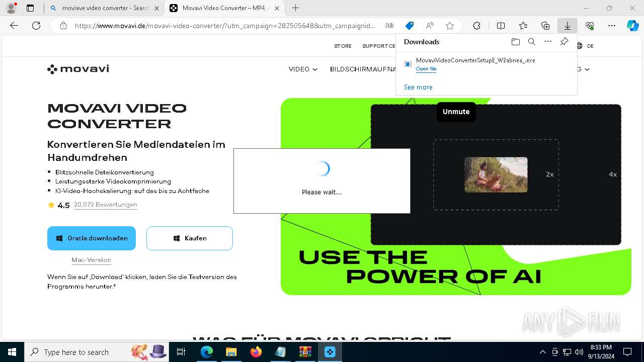The height and width of the screenshot is (362, 644).
Task: Open the shopping tag icon
Action: (x=410, y=26)
